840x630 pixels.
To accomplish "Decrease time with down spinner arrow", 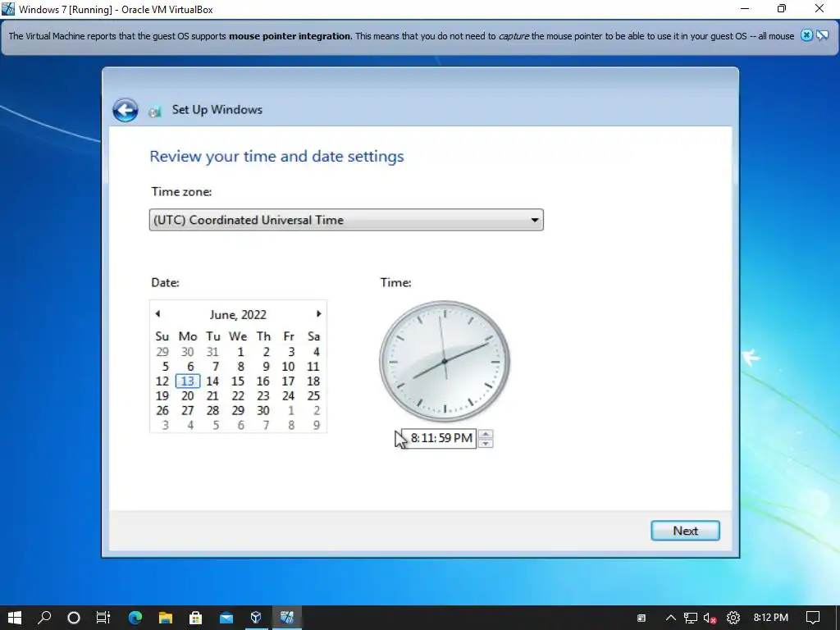I will tap(486, 443).
